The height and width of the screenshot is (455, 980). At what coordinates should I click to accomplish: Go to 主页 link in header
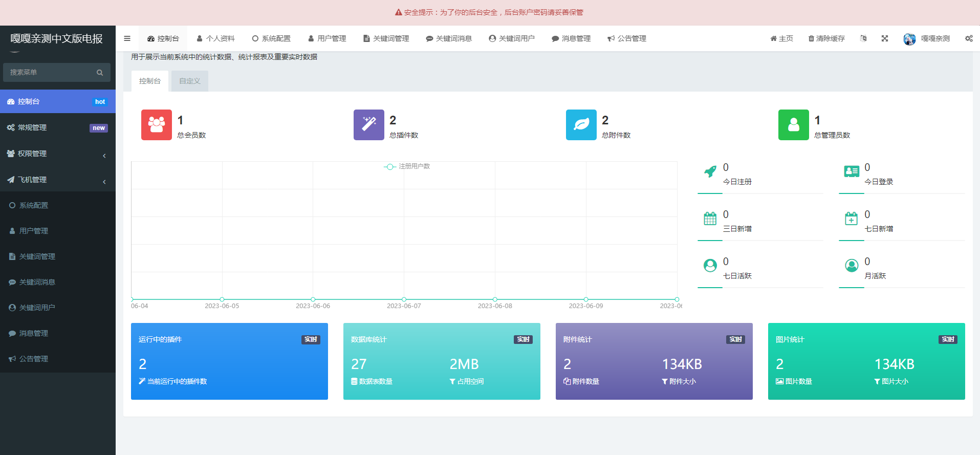(781, 38)
